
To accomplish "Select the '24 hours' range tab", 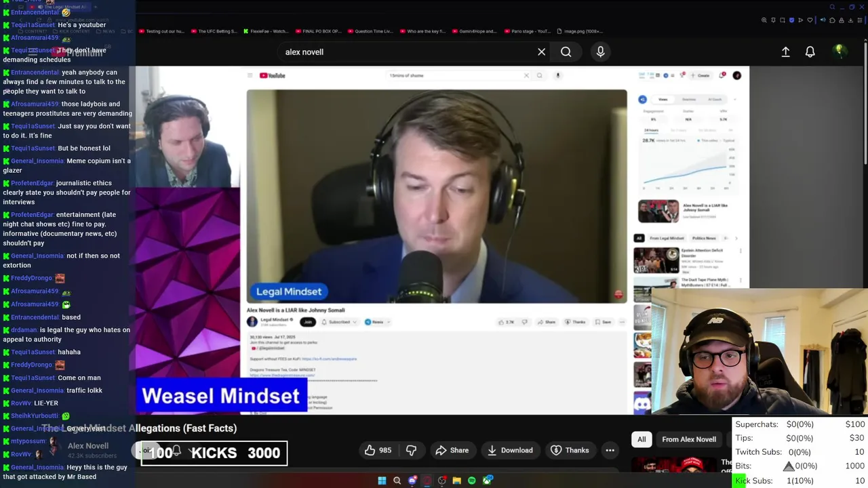I will click(651, 130).
